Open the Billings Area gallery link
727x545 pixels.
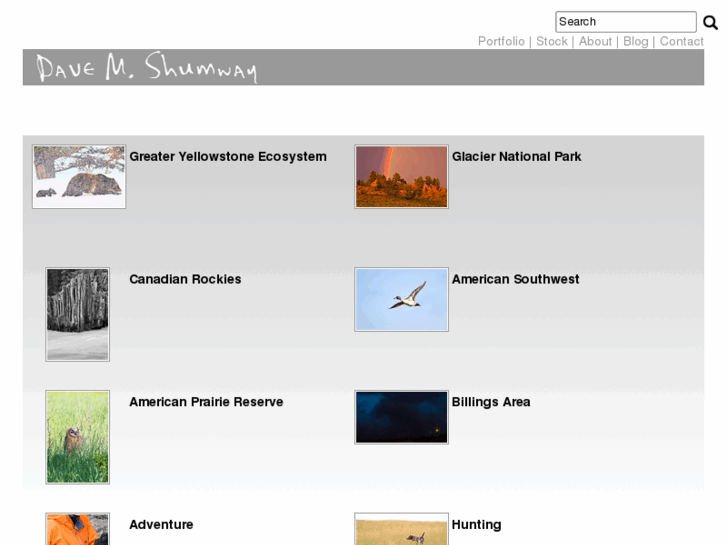pos(491,402)
